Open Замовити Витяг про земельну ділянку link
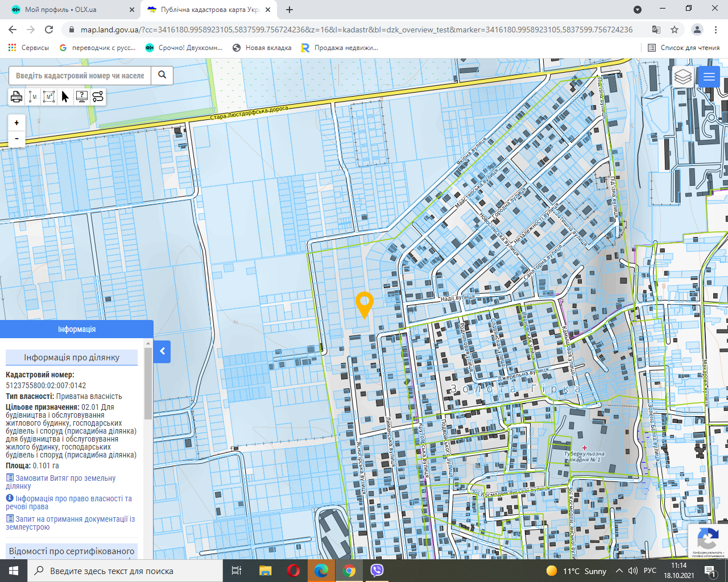728x582 pixels. tap(61, 482)
